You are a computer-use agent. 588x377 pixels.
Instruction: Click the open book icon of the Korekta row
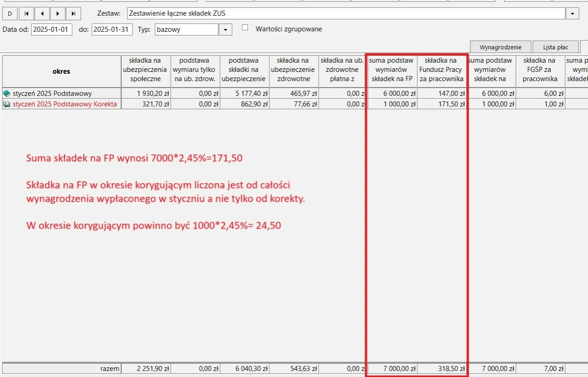[7, 104]
